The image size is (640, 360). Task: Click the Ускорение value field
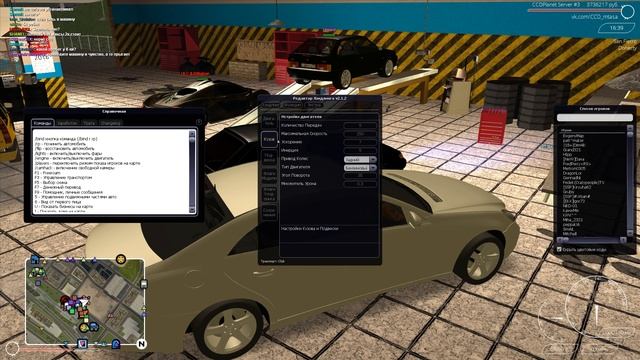coord(360,142)
